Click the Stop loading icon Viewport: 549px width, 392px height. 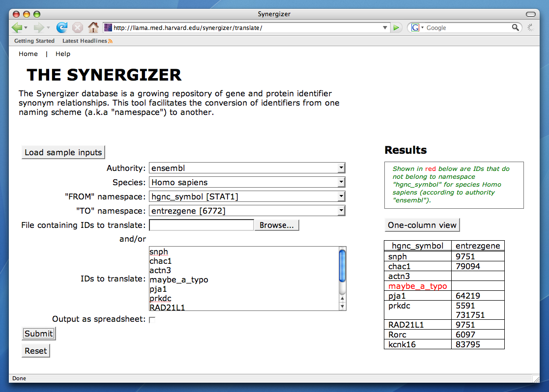click(x=78, y=28)
